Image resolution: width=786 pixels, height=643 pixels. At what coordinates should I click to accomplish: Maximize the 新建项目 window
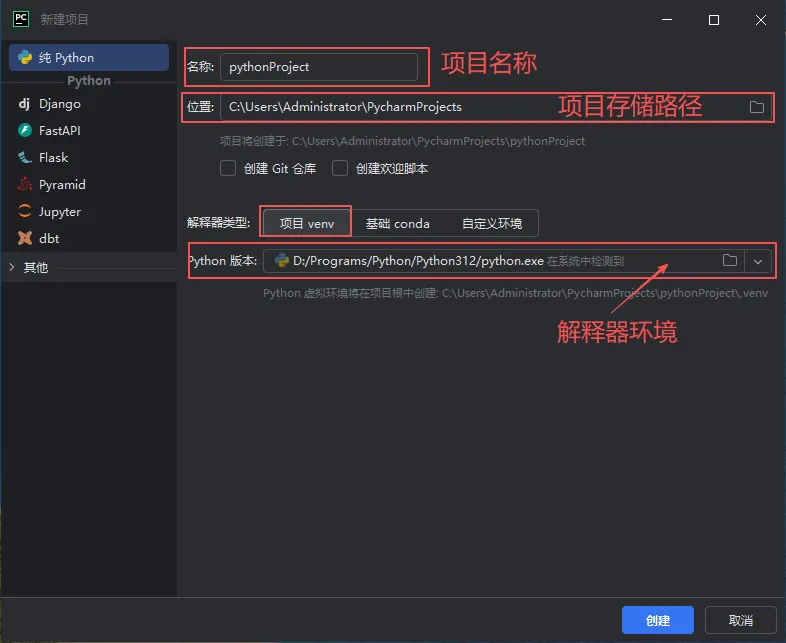point(714,20)
